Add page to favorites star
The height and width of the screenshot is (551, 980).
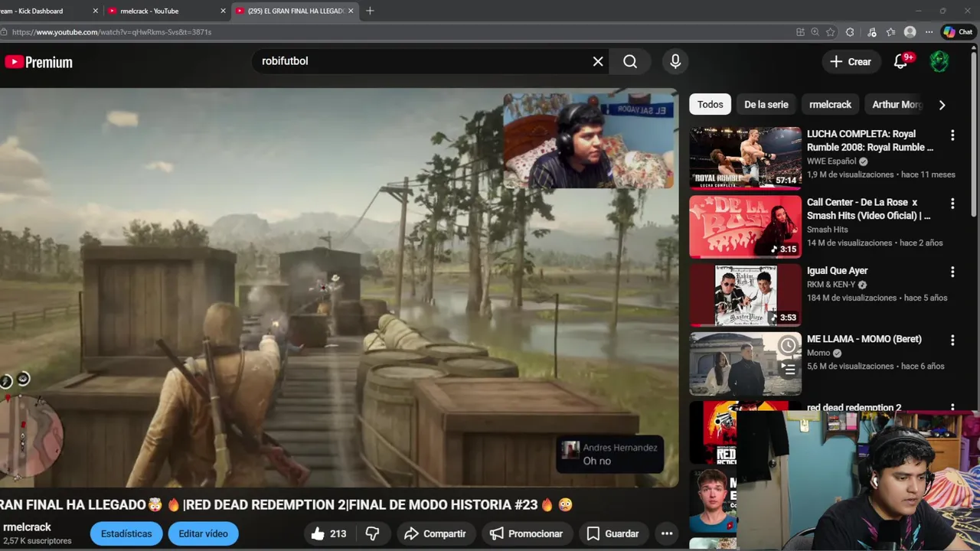click(x=831, y=32)
